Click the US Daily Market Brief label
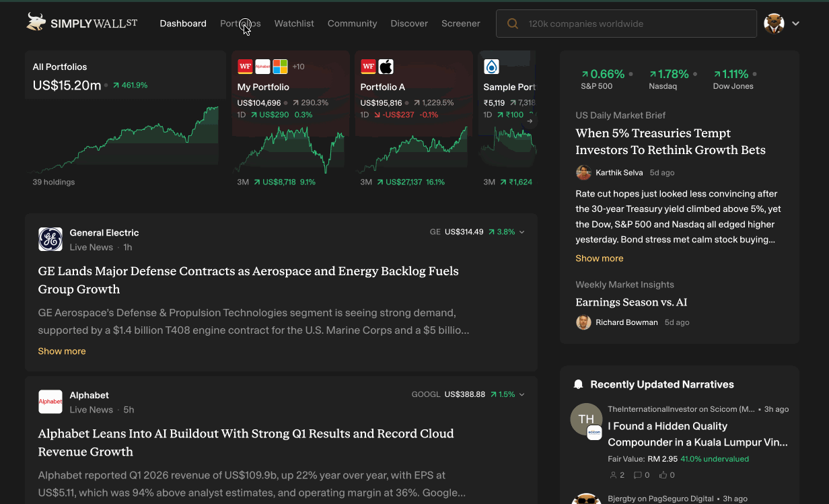Viewport: 829px width, 504px height. coord(620,115)
